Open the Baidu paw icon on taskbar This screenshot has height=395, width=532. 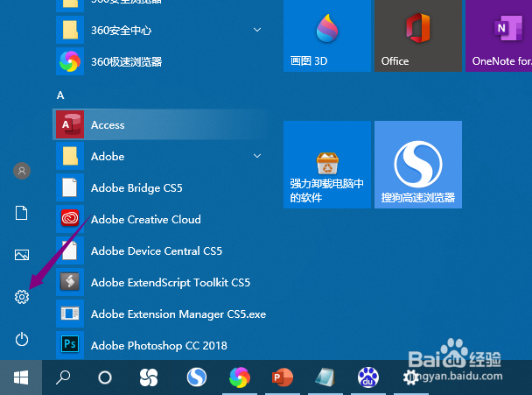pyautogui.click(x=368, y=377)
